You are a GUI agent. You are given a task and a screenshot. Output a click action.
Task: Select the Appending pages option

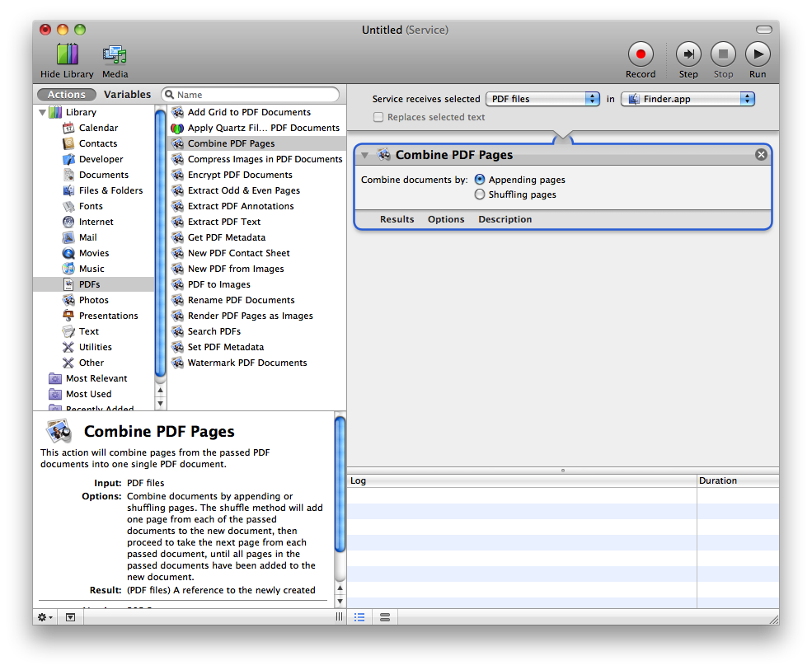[480, 180]
